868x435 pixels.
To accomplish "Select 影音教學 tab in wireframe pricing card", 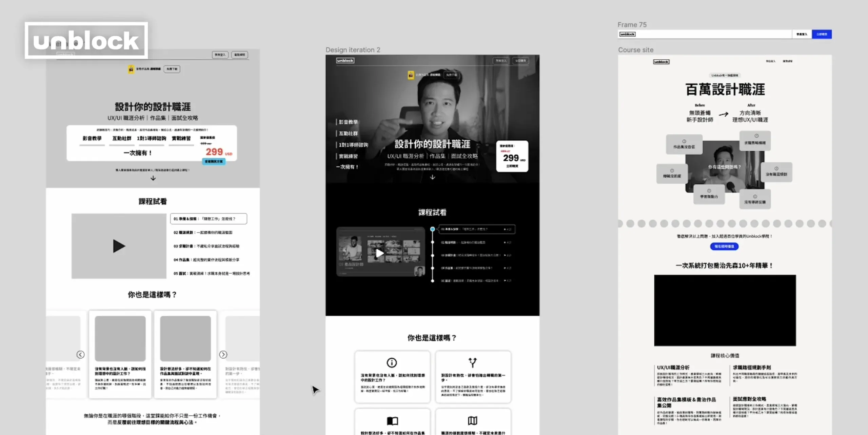I will 92,138.
